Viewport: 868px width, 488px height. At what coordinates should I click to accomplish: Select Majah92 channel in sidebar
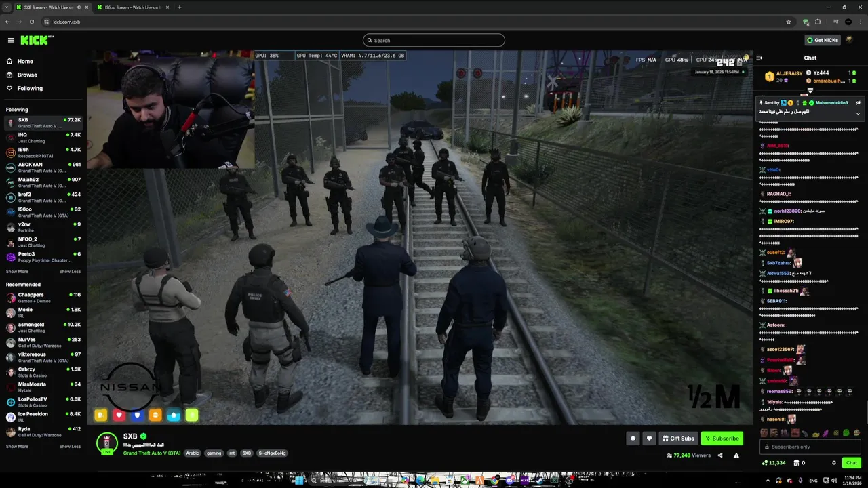tap(43, 182)
